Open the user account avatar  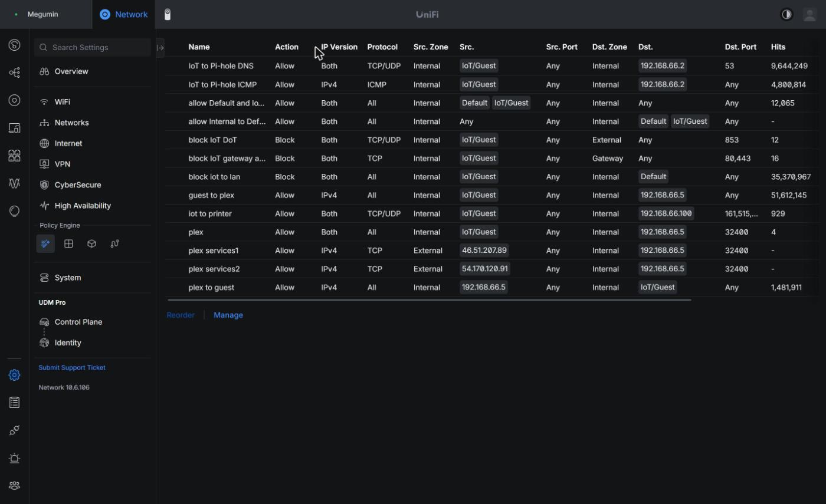[x=809, y=14]
